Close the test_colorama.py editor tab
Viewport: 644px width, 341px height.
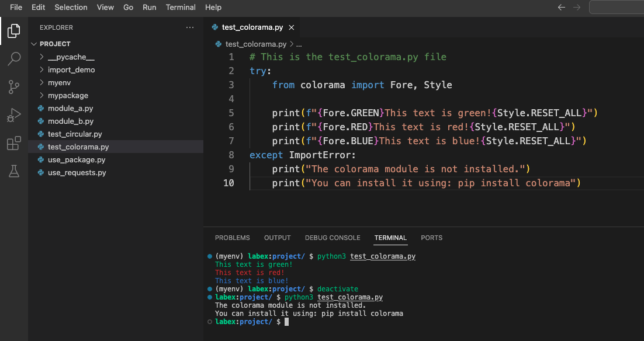pos(292,27)
